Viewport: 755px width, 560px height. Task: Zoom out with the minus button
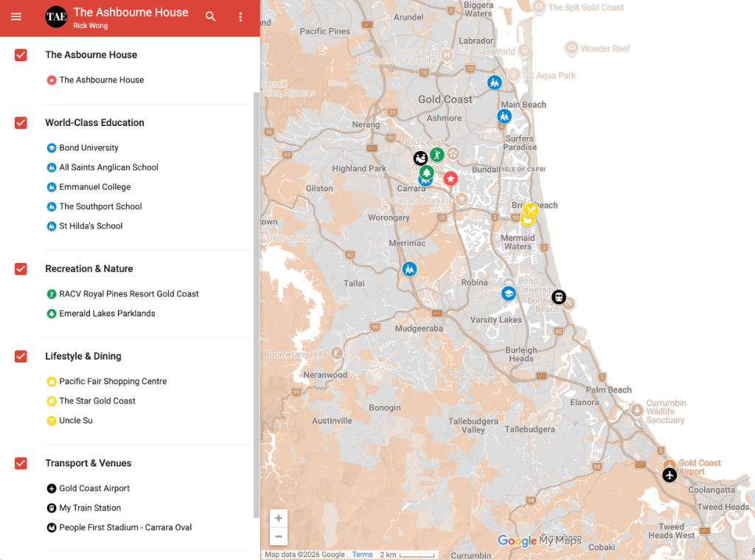tap(278, 536)
